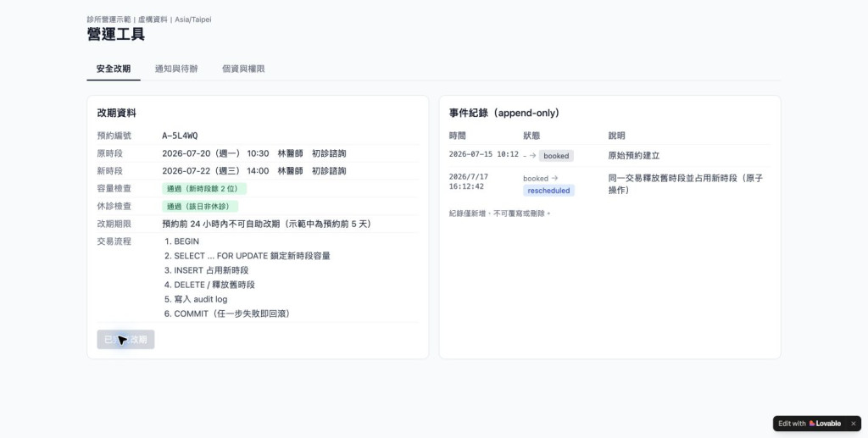Click the 改期資料 card heading
This screenshot has width=868, height=438.
coord(116,113)
